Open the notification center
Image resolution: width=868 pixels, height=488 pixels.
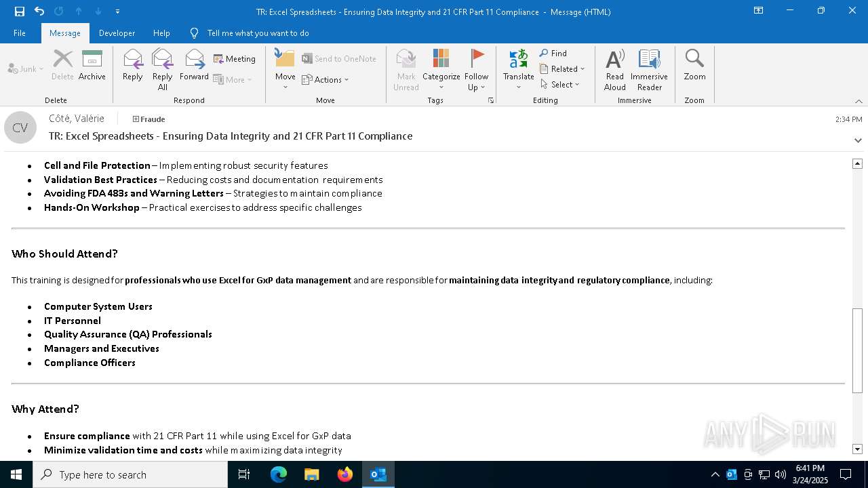point(846,474)
